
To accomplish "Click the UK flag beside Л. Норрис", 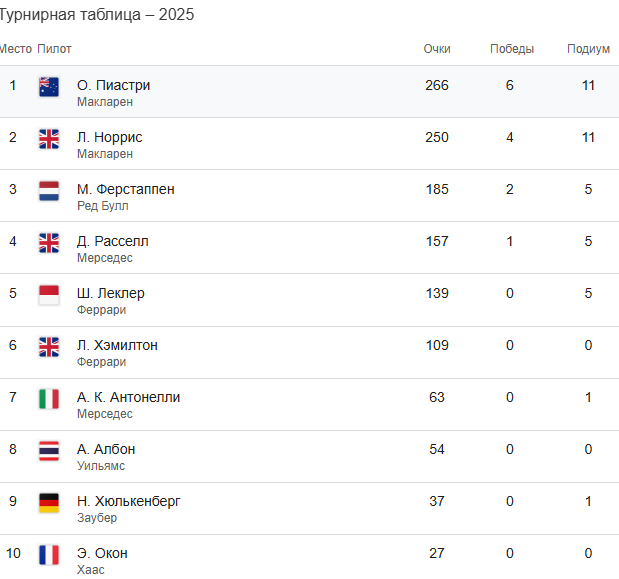I will coord(49,139).
